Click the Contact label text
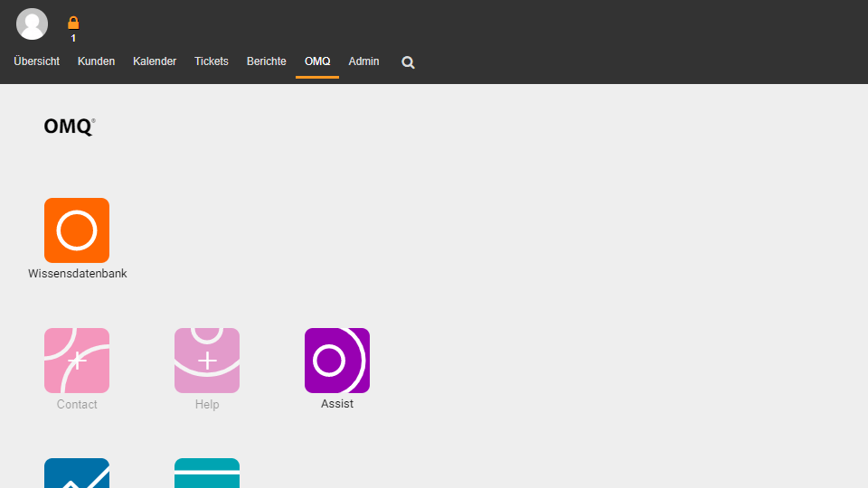This screenshot has height=488, width=868. 77,405
